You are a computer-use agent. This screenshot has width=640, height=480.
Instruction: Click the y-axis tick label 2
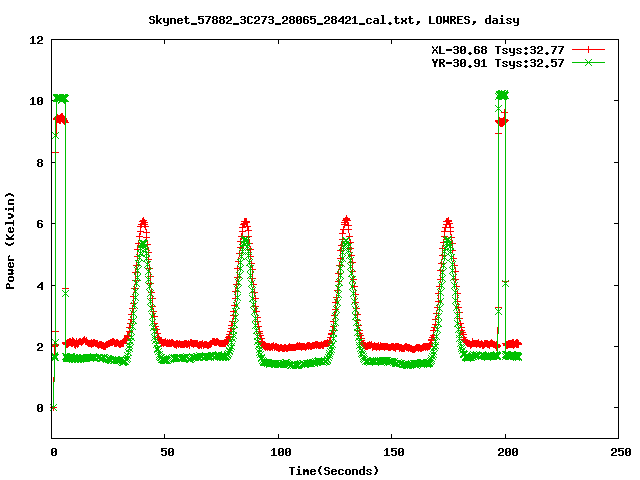[x=40, y=347]
